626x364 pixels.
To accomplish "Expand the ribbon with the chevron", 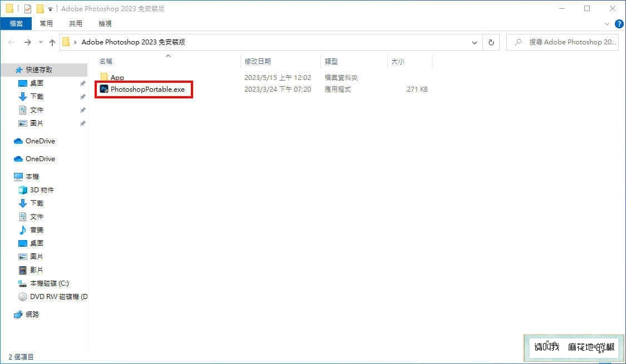I will tap(607, 24).
